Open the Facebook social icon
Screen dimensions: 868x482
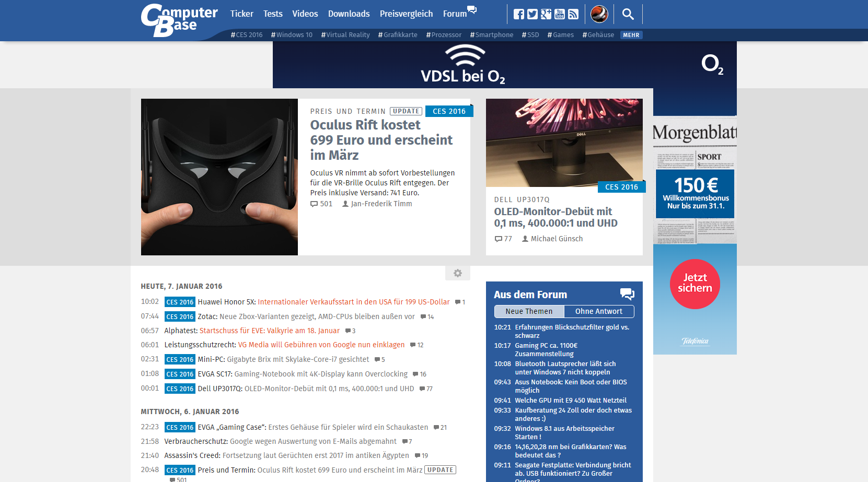(x=519, y=14)
